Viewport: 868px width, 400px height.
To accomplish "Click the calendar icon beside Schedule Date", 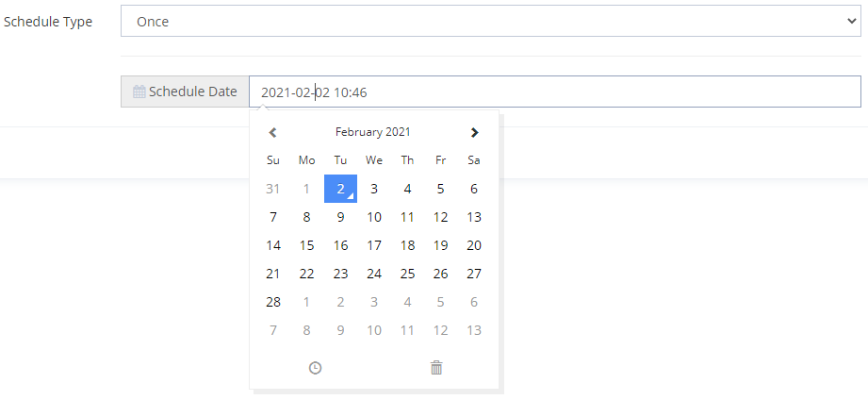I will tap(139, 92).
